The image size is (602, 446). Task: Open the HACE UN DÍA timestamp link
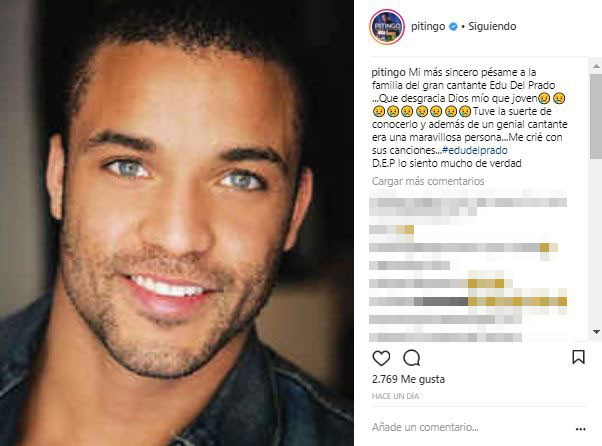(395, 396)
